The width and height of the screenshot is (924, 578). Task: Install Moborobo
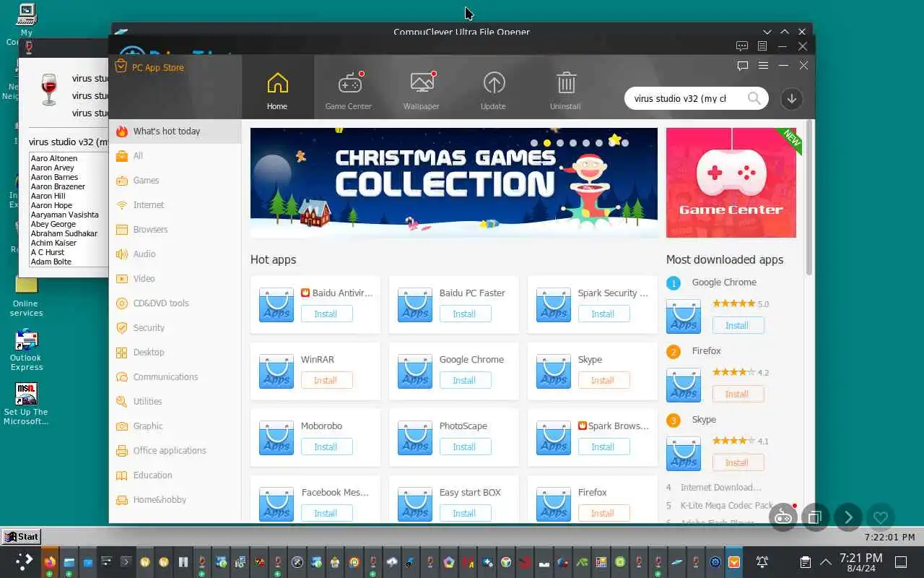tap(326, 447)
